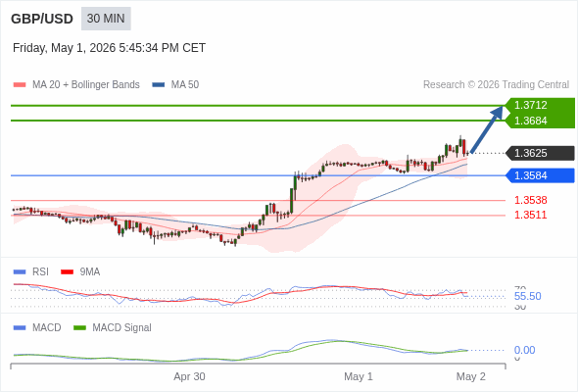Click the 30 MIN timeframe badge
Image resolution: width=578 pixels, height=392 pixels.
point(106,19)
